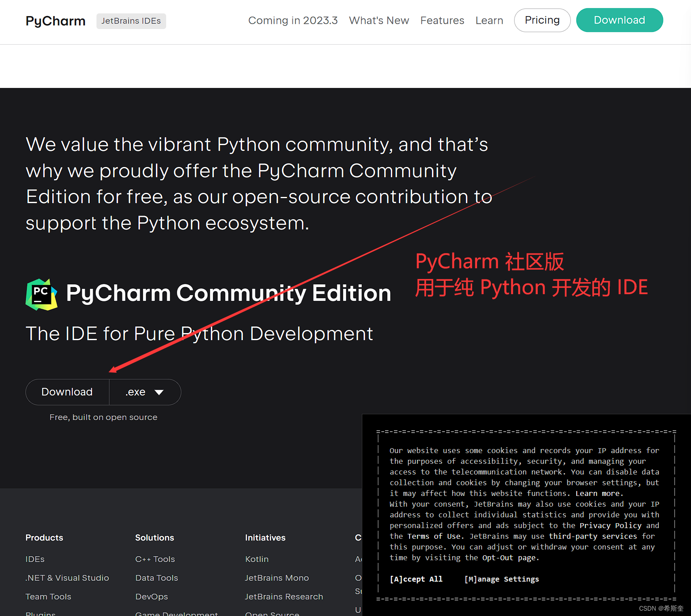
Task: Click the Products footer heading
Action: pyautogui.click(x=44, y=537)
